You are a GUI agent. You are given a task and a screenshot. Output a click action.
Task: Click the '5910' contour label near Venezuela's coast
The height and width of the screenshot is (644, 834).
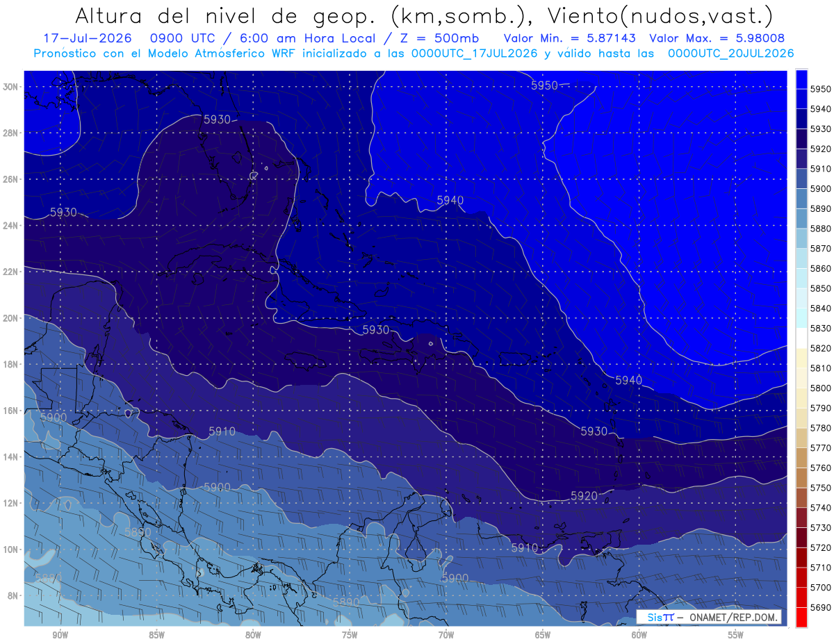pyautogui.click(x=525, y=547)
